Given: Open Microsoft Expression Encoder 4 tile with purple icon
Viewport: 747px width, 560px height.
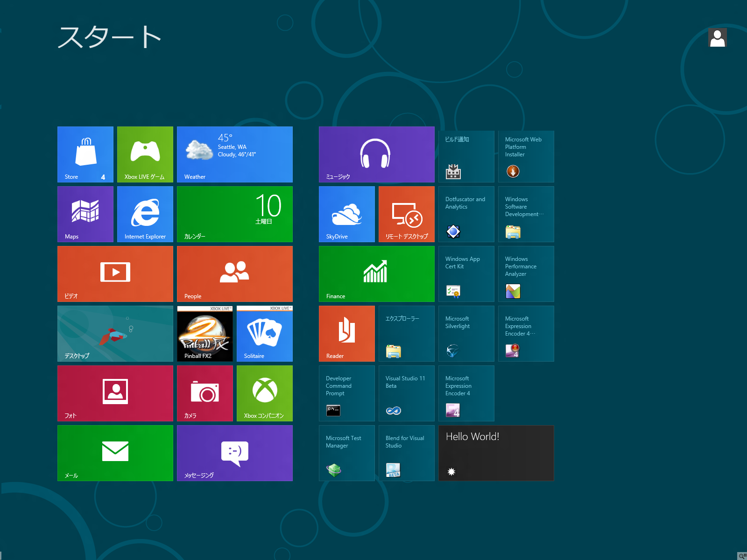Looking at the screenshot, I should [466, 393].
